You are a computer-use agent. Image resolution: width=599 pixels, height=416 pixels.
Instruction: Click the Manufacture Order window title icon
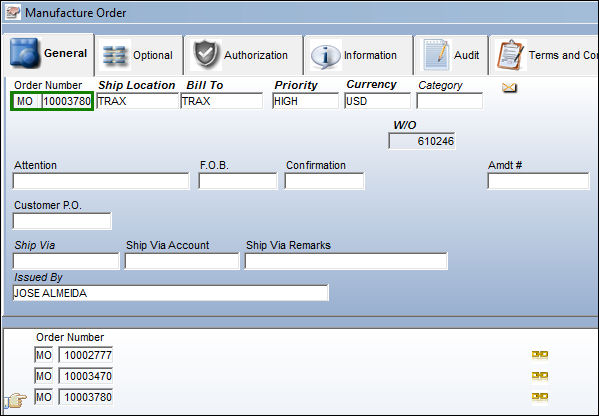coord(13,13)
